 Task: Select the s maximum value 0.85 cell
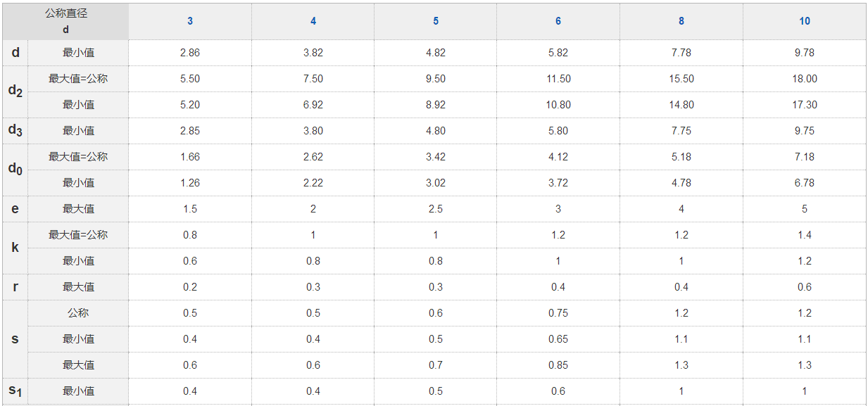pyautogui.click(x=558, y=365)
